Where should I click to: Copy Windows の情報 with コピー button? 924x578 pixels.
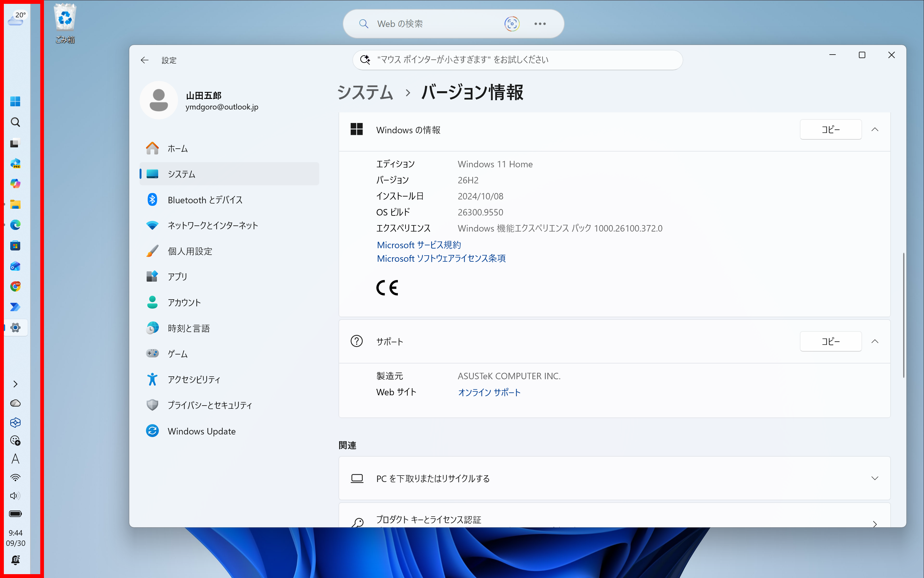pos(830,130)
